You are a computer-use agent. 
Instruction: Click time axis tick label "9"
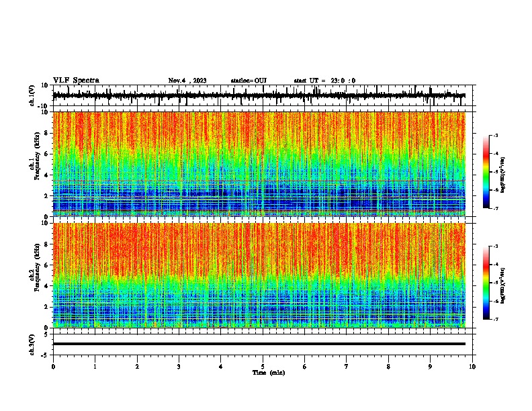tap(430, 367)
